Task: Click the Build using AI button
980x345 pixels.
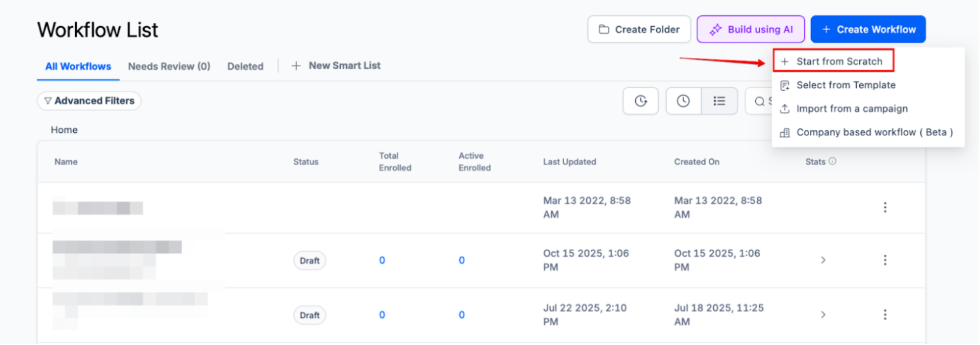Action: click(751, 29)
